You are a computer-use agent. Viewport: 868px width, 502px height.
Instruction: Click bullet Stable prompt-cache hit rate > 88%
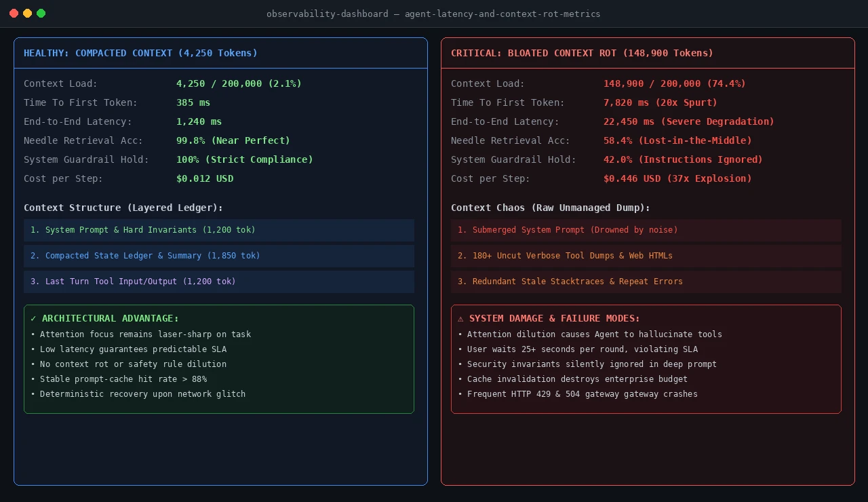tap(119, 379)
